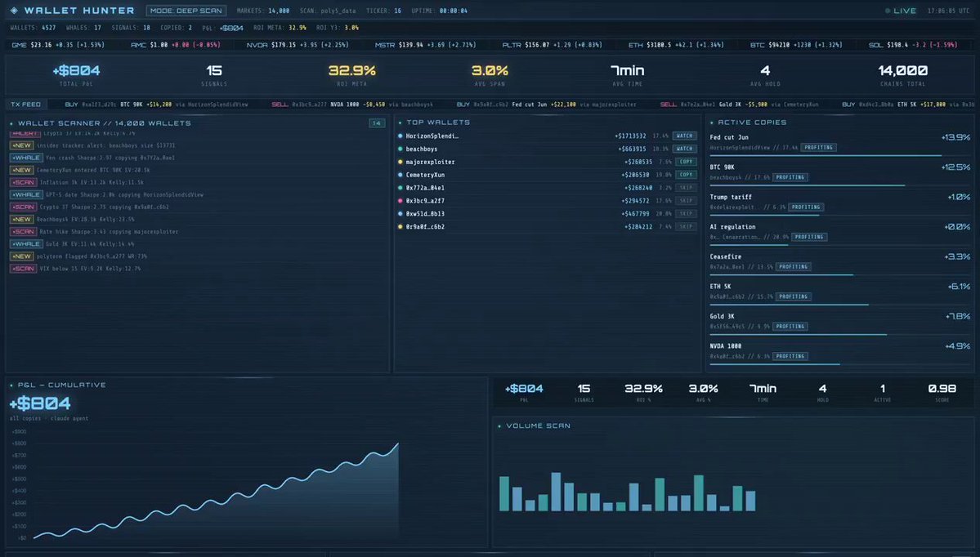Screen dimensions: 980x557
Task: Click SKIP for 0x3bc9..a2f7 wallet
Action: pos(686,200)
